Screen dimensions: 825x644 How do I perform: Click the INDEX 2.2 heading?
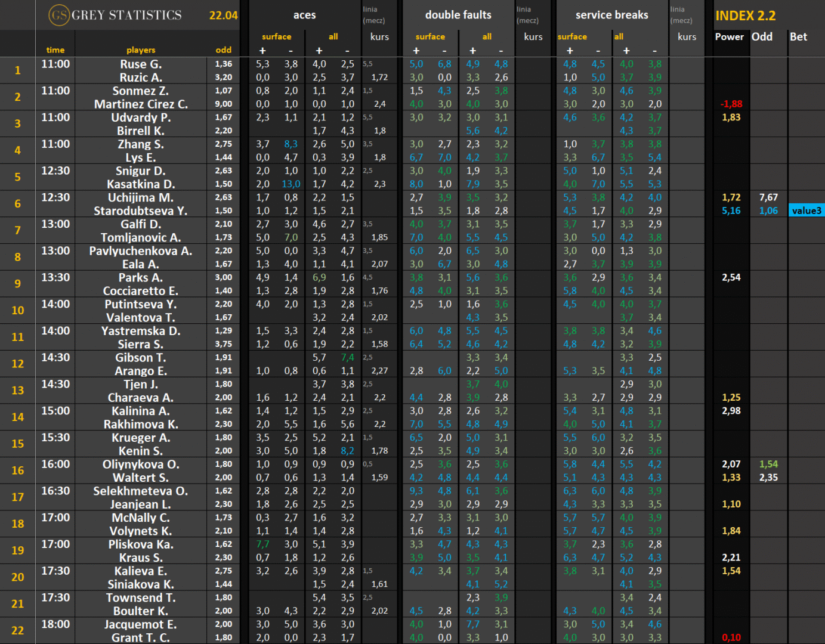click(x=746, y=16)
